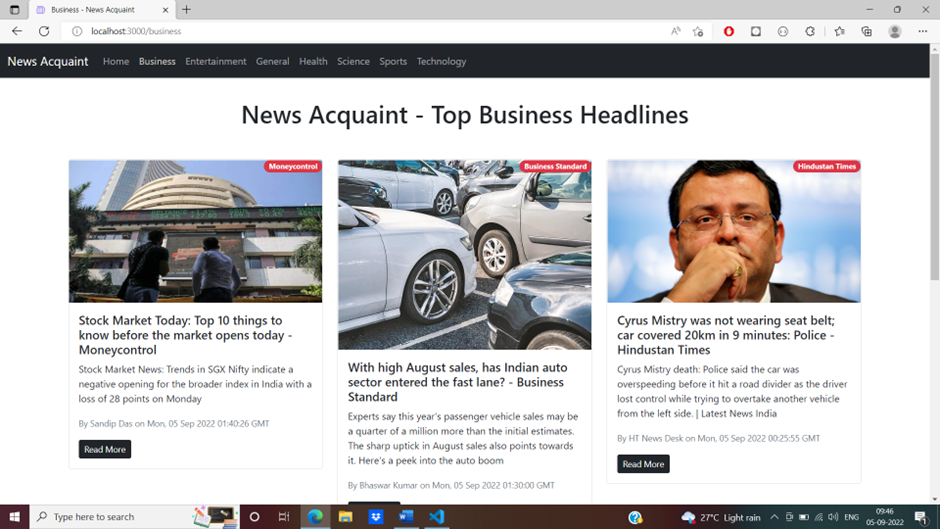Image resolution: width=940 pixels, height=529 pixels.
Task: Open a new browser tab
Action: (x=186, y=10)
